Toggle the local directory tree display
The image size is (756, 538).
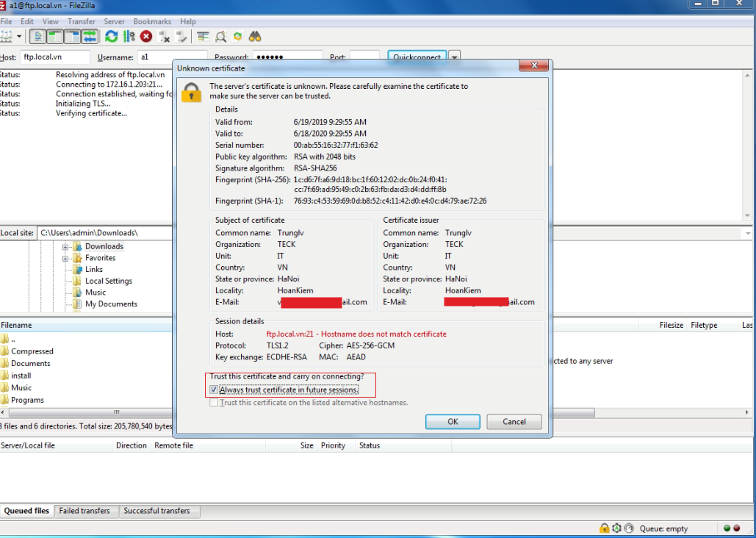[55, 37]
